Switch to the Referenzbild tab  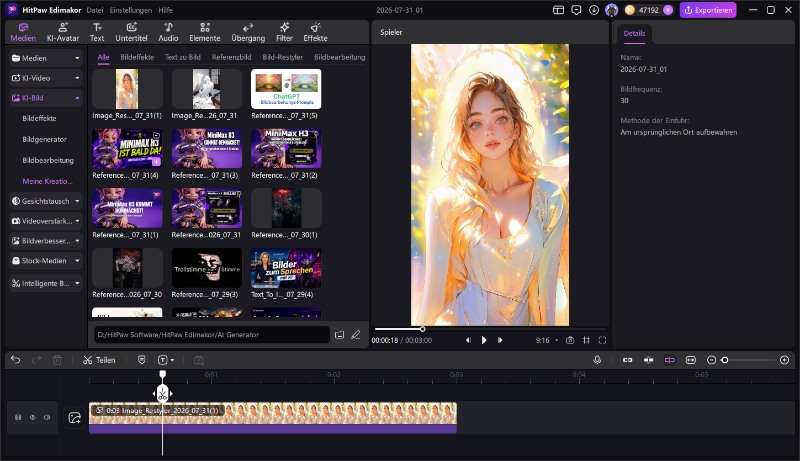pos(231,57)
